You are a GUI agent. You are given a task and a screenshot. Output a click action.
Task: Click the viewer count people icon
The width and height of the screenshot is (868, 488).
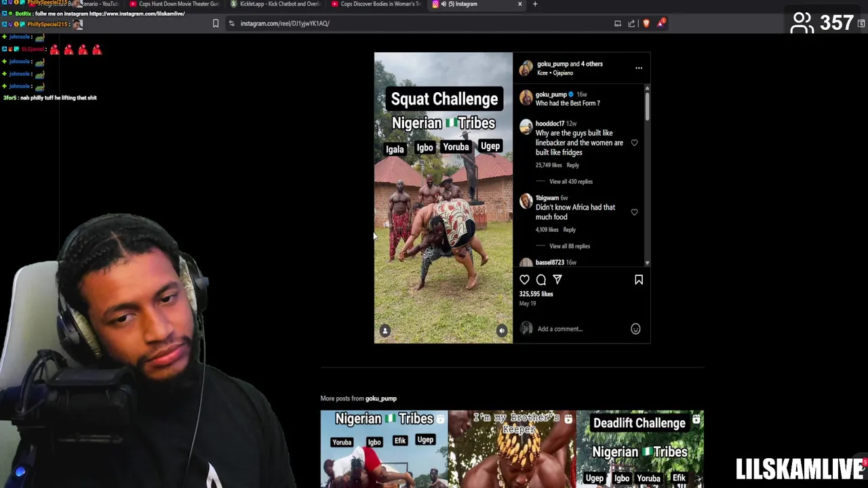pyautogui.click(x=802, y=23)
